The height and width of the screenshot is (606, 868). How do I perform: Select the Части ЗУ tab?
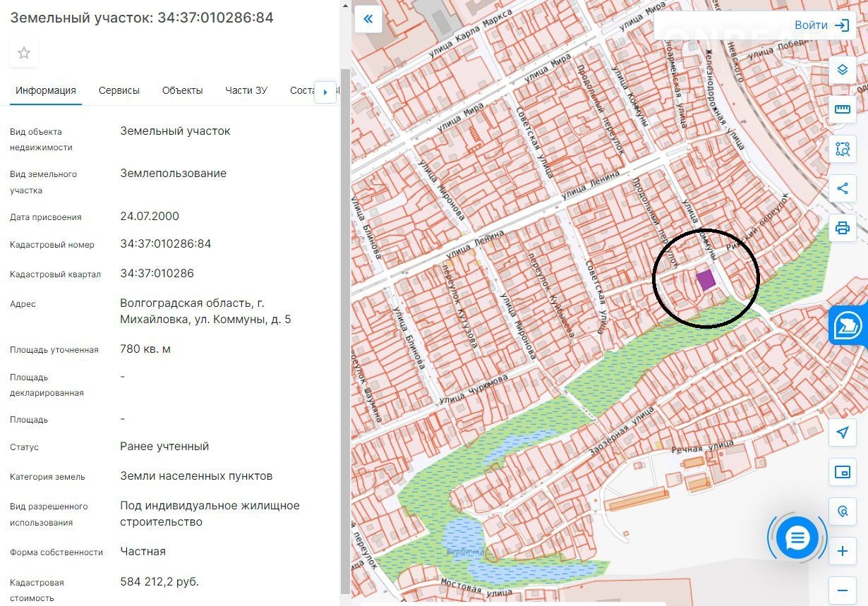pyautogui.click(x=246, y=90)
